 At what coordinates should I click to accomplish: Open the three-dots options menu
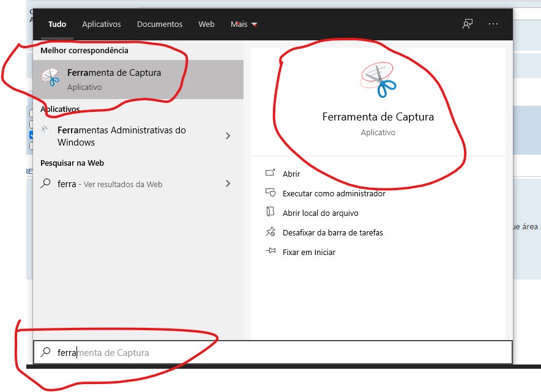(493, 24)
